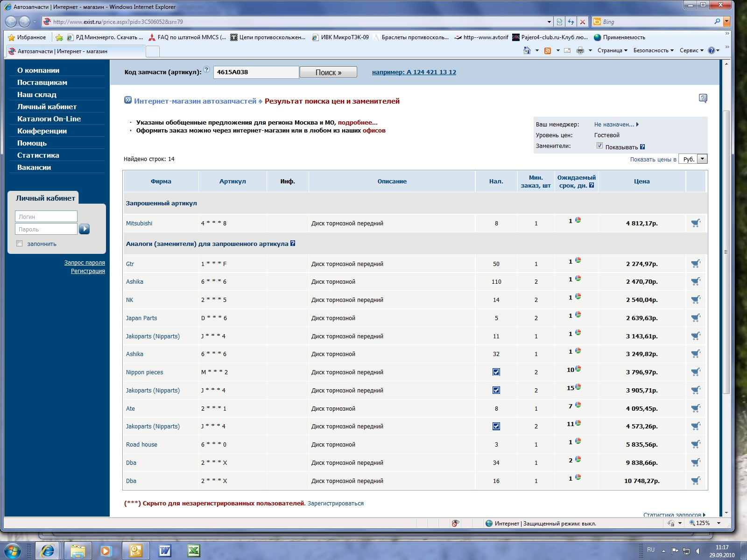Open delivery statistics icon for the Ate row

578,405
